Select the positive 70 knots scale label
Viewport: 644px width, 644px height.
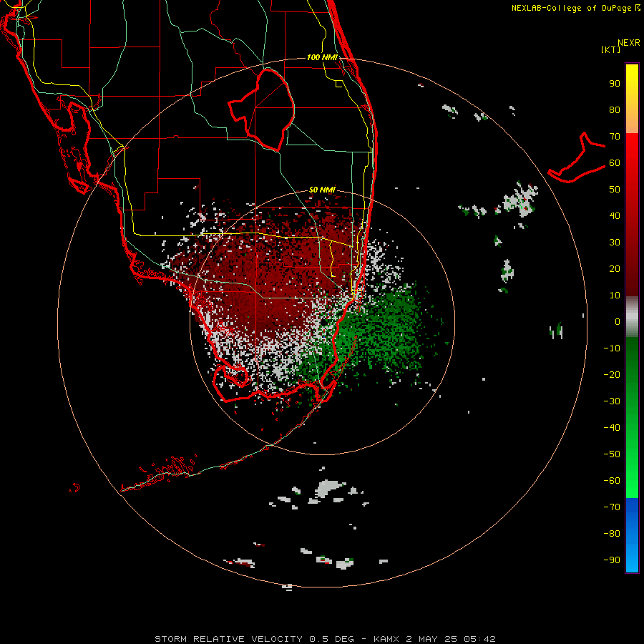point(615,137)
